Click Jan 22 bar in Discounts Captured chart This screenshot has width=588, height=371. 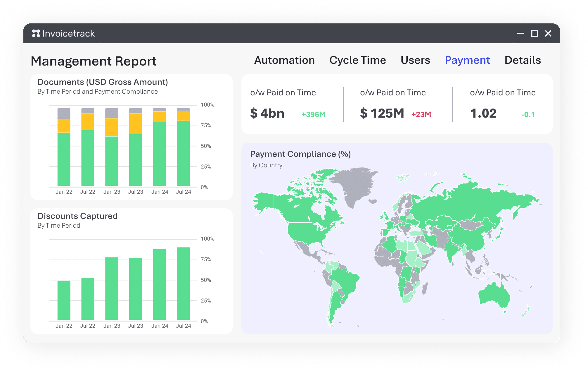[x=64, y=300]
